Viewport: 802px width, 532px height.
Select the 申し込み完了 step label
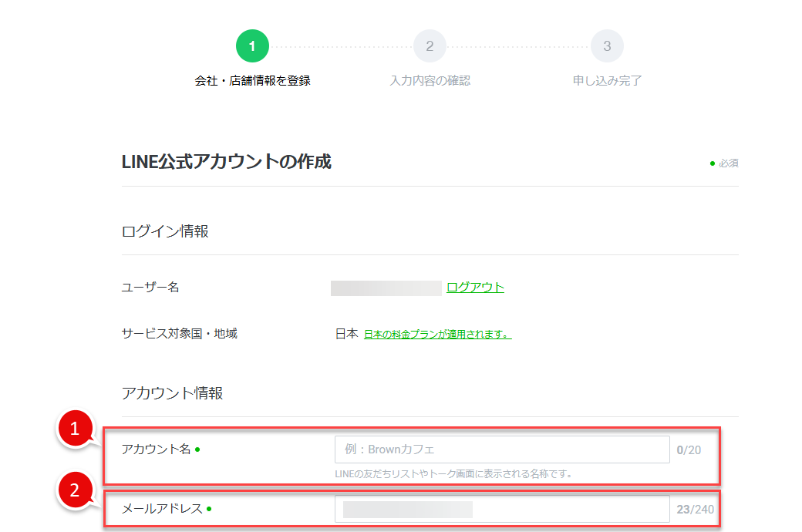[x=607, y=80]
